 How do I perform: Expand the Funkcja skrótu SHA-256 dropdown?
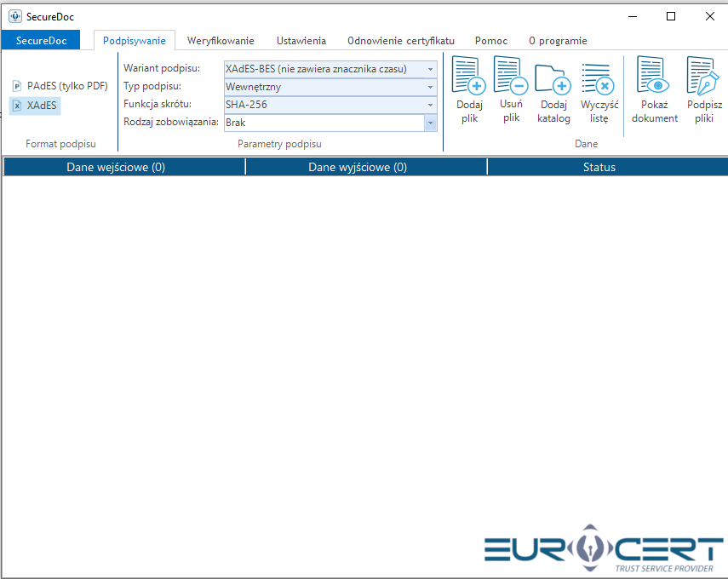coord(430,105)
